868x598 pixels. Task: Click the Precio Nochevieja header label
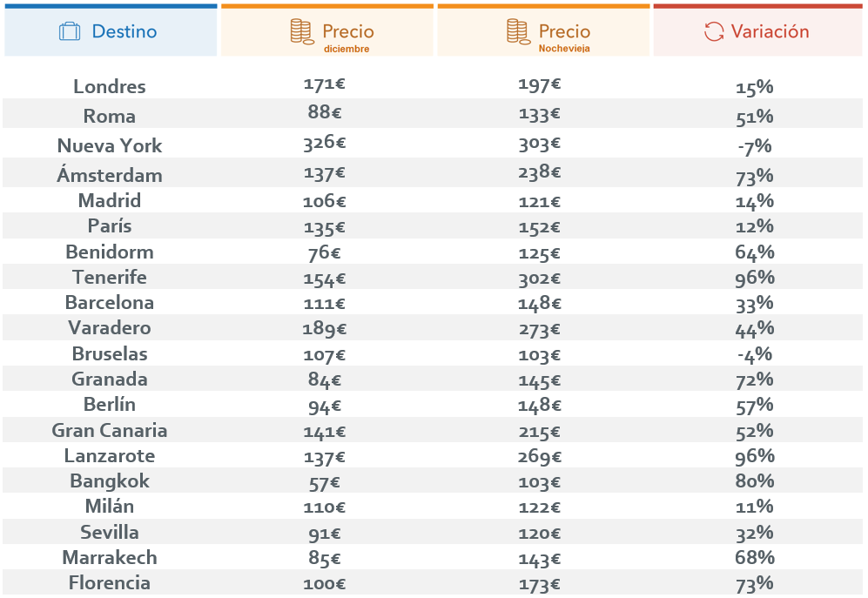tap(565, 37)
